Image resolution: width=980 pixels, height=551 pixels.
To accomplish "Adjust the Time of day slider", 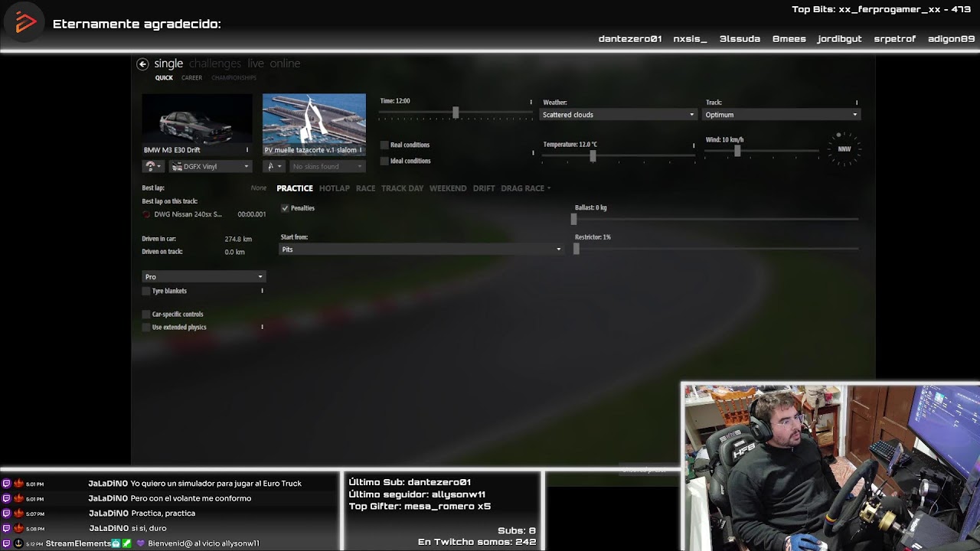I will (x=456, y=112).
